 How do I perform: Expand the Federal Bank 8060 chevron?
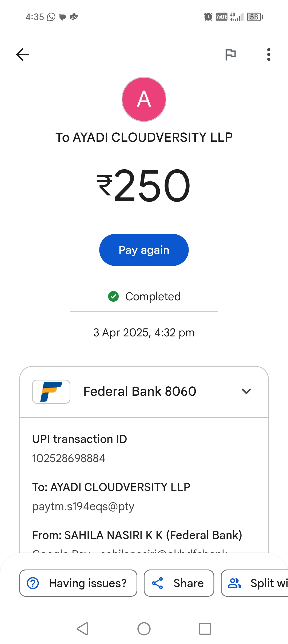246,391
